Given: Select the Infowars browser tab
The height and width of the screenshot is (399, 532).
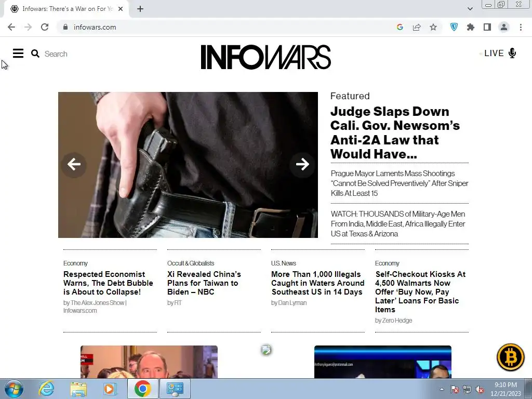Looking at the screenshot, I should pyautogui.click(x=66, y=9).
